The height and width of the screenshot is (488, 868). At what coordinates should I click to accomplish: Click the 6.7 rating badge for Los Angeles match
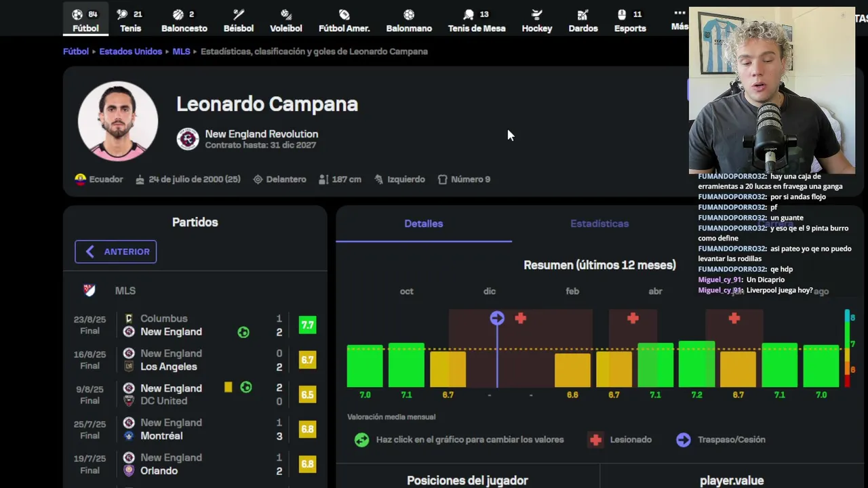click(307, 360)
